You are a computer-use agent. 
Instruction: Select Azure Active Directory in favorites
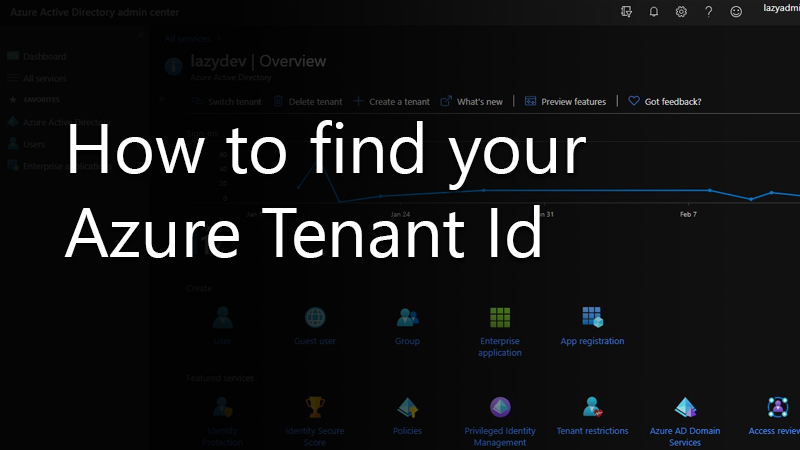click(x=59, y=122)
